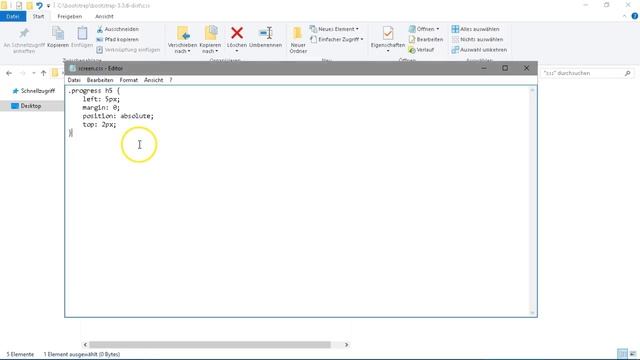Screen dimensions: 640x360
Task: Open Neues Element dropdown
Action: [x=334, y=29]
